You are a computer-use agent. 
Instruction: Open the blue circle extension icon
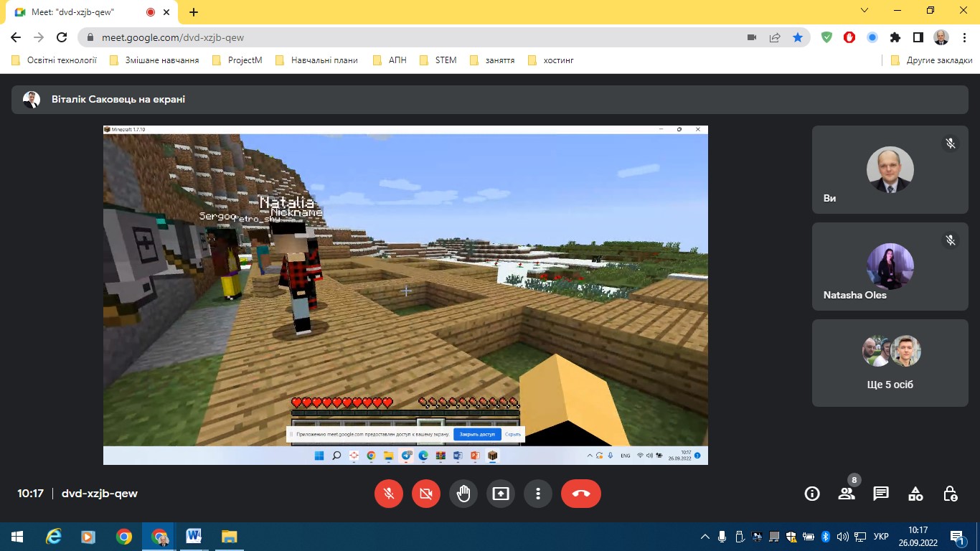click(872, 37)
